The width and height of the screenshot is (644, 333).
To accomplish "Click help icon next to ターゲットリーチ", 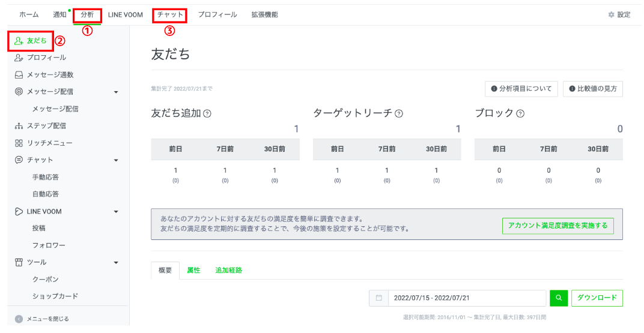I will [399, 113].
